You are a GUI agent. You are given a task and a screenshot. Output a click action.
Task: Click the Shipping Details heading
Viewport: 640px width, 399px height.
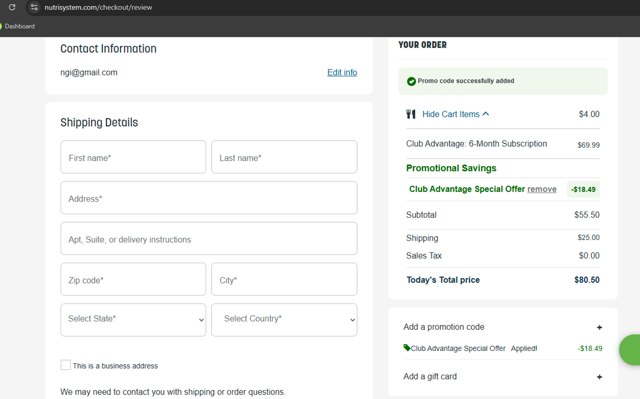(99, 122)
